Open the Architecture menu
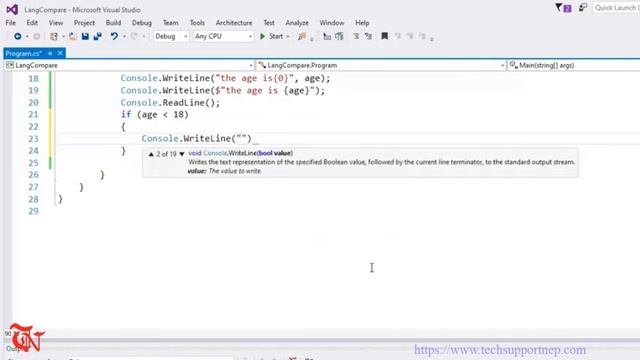The height and width of the screenshot is (360, 640). (234, 23)
